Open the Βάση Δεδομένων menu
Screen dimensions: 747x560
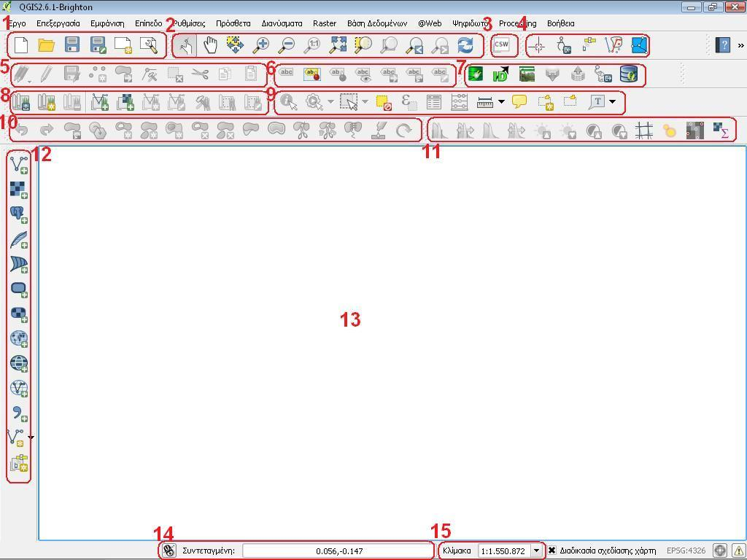click(377, 23)
